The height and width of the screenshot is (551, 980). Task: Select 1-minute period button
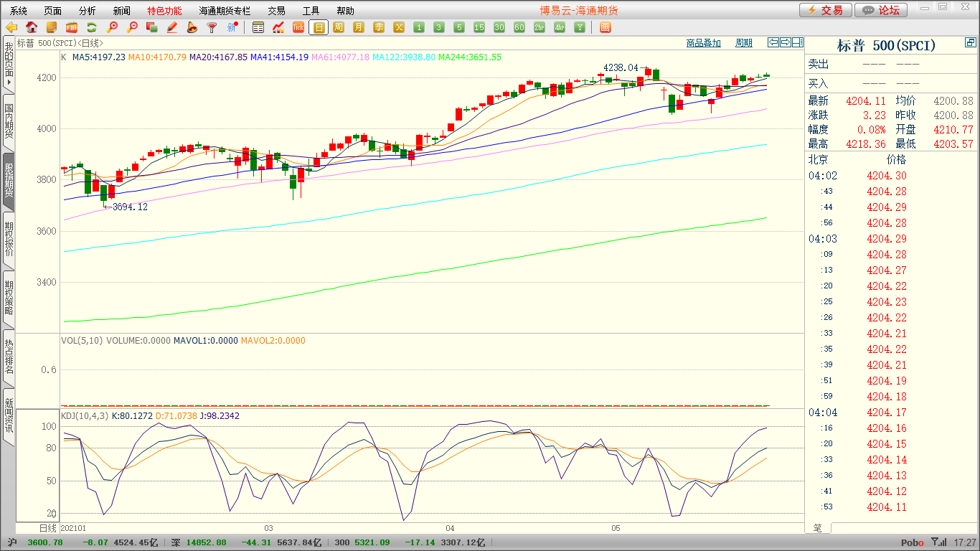(419, 27)
